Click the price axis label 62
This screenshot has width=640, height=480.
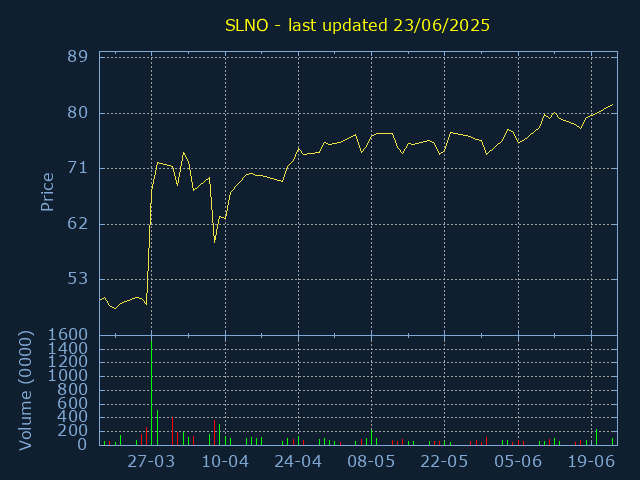(x=78, y=224)
